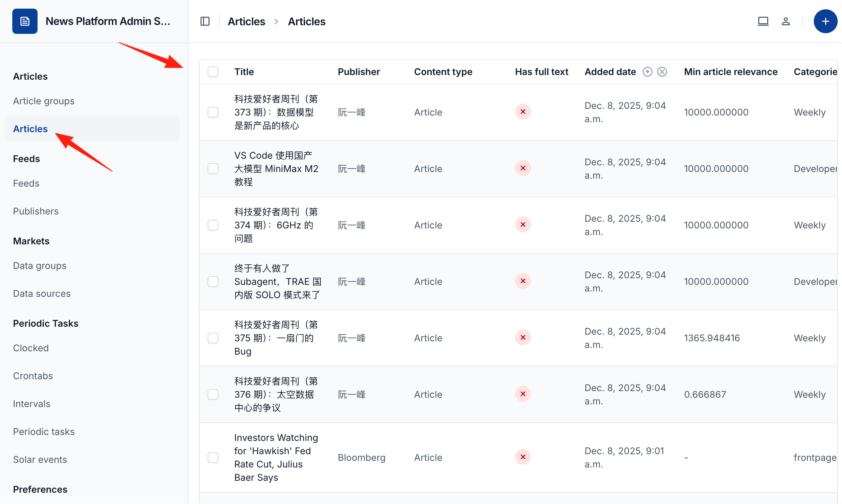
Task: Check the Subagent TRAE SOLO row
Action: tap(213, 281)
